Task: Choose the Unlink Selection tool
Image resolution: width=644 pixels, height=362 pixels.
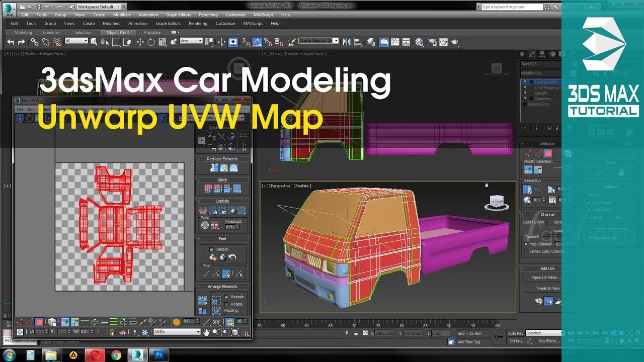Action: point(45,42)
